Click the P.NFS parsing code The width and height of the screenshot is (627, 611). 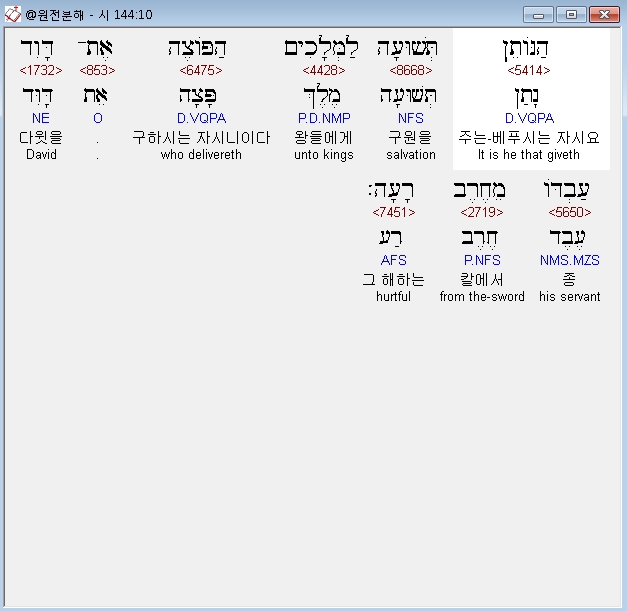(x=482, y=260)
